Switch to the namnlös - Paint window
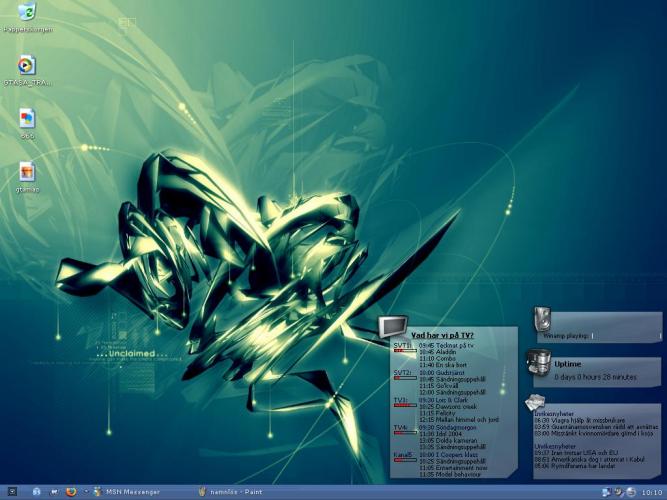The image size is (667, 500). (236, 491)
